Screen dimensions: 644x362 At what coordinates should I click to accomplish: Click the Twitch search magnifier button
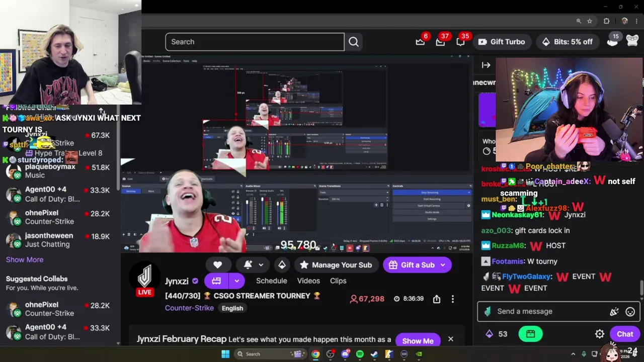click(354, 42)
